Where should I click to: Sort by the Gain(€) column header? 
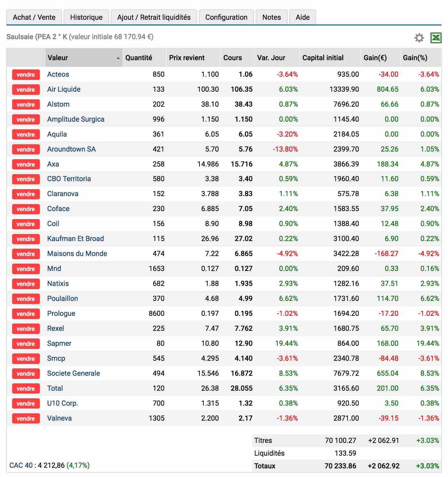pyautogui.click(x=380, y=58)
